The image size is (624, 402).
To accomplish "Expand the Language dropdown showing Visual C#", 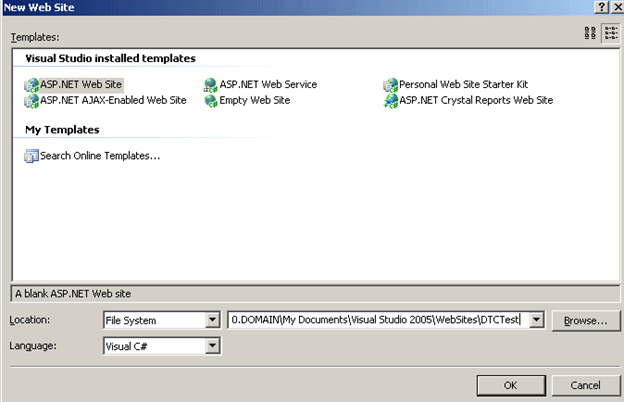I will (x=212, y=346).
